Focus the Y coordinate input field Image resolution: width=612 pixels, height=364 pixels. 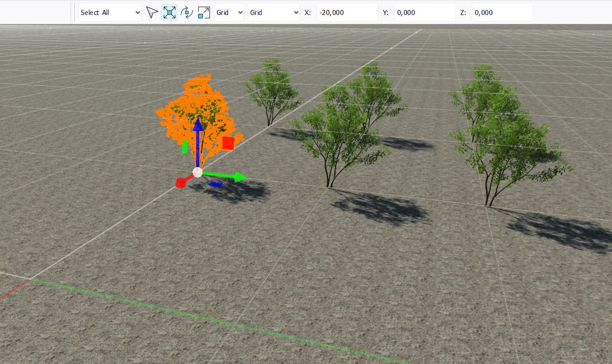[x=424, y=13]
